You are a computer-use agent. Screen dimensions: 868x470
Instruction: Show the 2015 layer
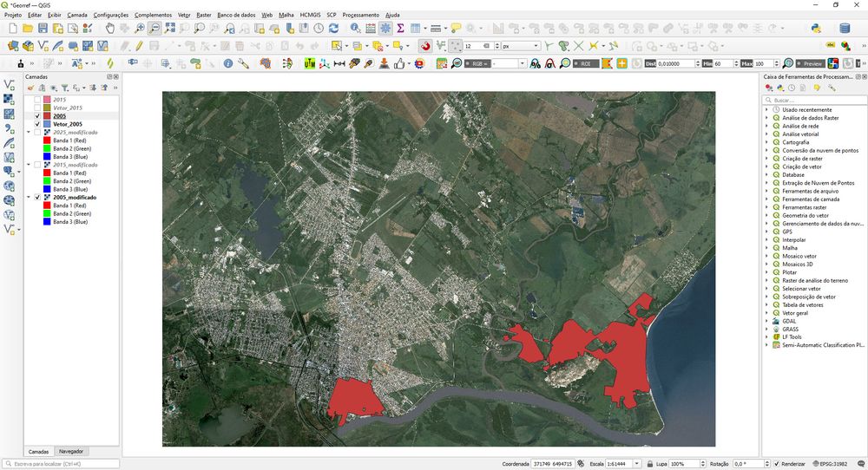[x=37, y=100]
